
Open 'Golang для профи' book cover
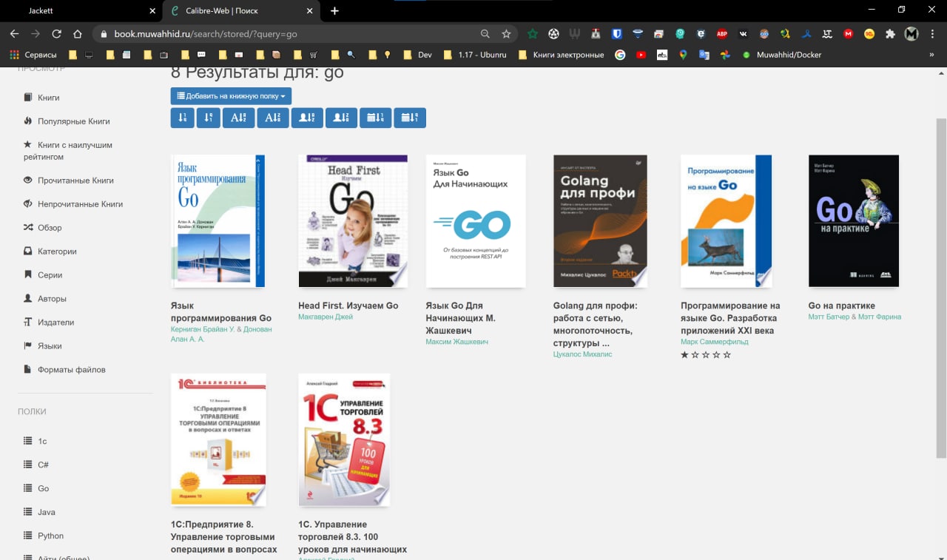tap(600, 220)
